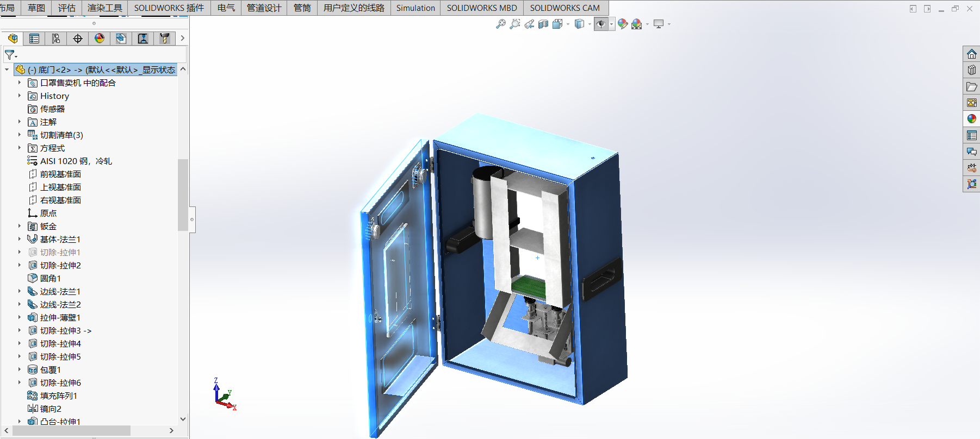The width and height of the screenshot is (980, 439).
Task: Open the FeatureManager design tree tab
Action: point(13,39)
